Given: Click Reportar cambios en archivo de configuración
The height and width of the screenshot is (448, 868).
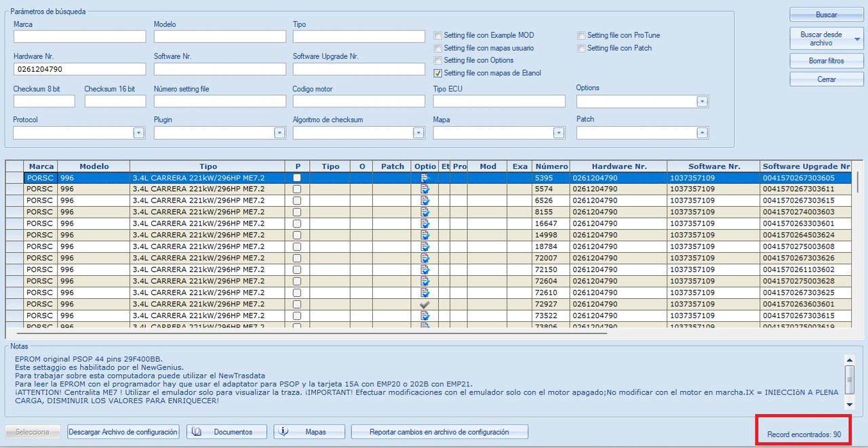Looking at the screenshot, I should click(439, 432).
